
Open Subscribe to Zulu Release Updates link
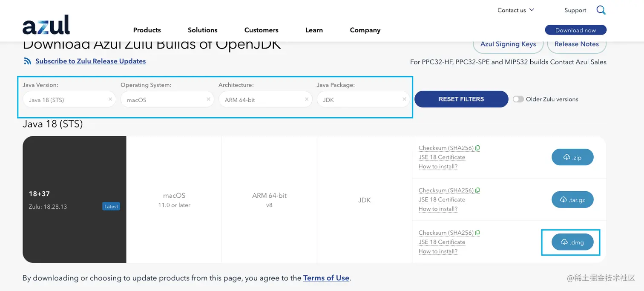pyautogui.click(x=90, y=61)
